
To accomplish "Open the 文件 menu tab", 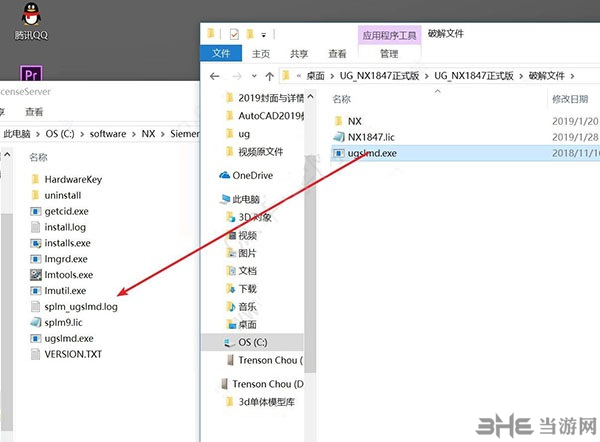I will (221, 53).
